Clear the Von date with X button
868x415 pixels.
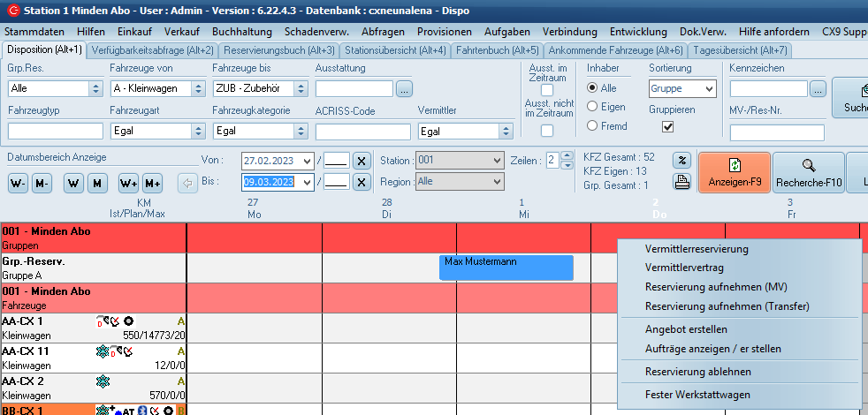pyautogui.click(x=361, y=161)
